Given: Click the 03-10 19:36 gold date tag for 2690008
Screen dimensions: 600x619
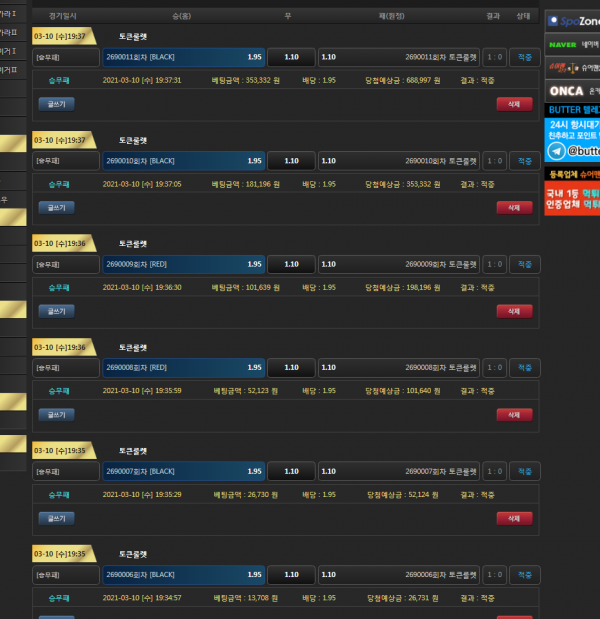Looking at the screenshot, I should 60,347.
